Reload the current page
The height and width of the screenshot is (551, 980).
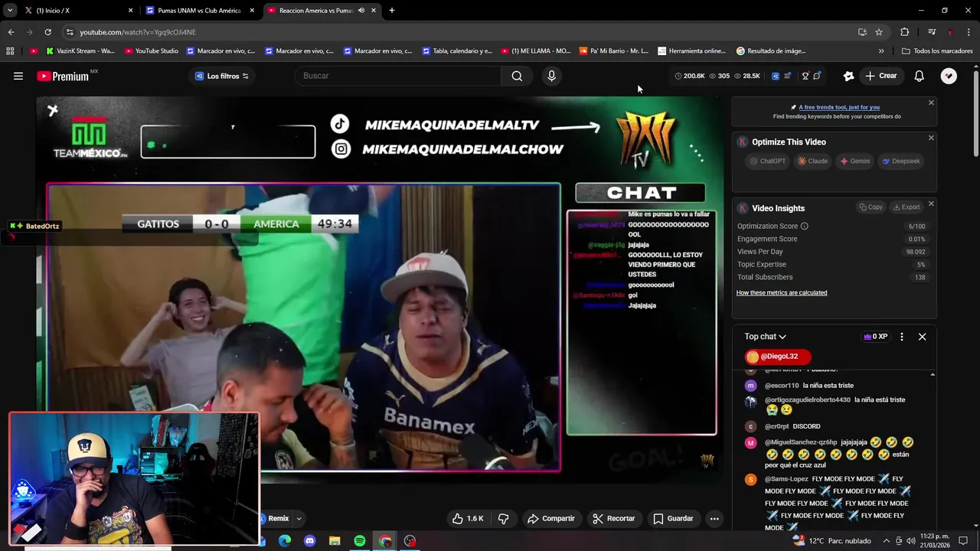coord(47,32)
